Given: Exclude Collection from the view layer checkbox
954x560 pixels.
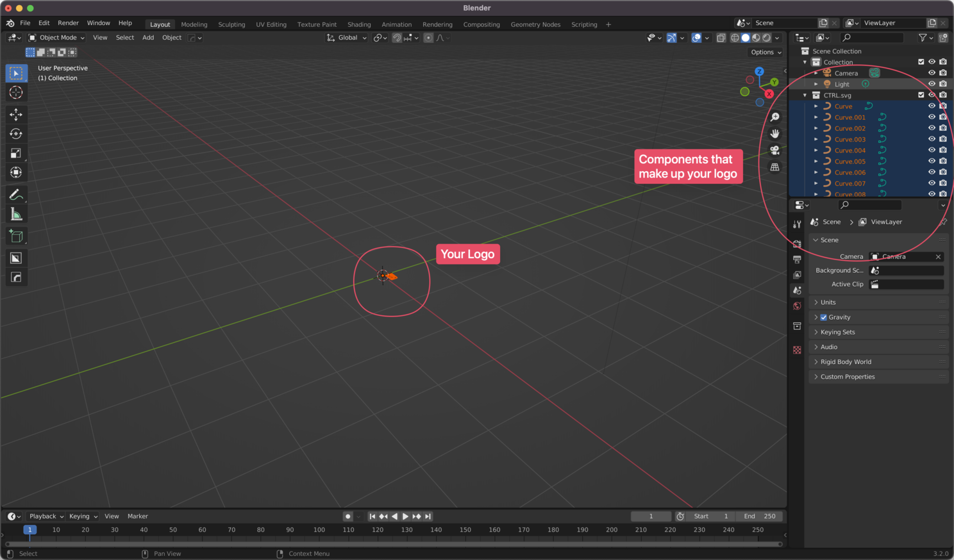Looking at the screenshot, I should 921,62.
